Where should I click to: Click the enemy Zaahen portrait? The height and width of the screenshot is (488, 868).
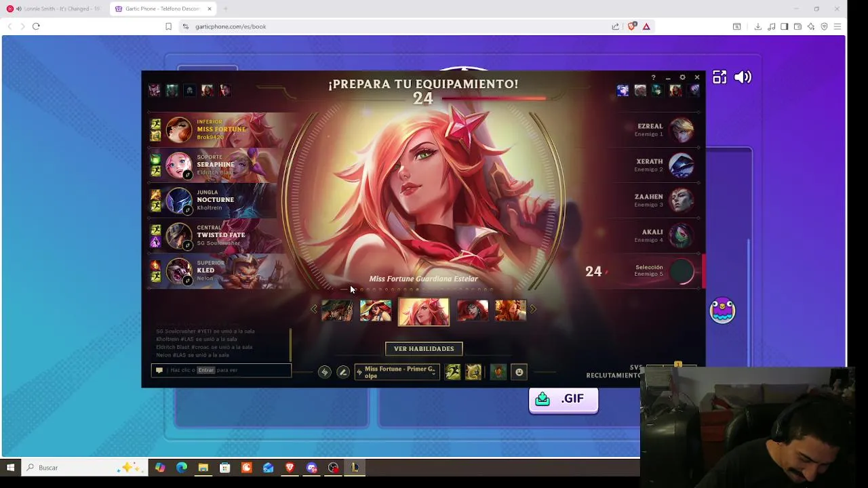[x=682, y=200]
